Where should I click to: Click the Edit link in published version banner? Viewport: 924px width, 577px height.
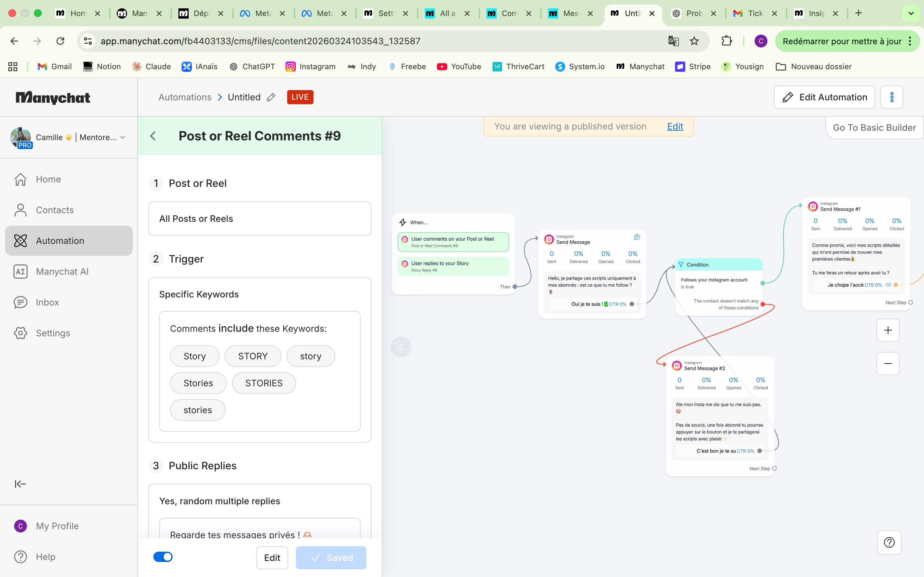pyautogui.click(x=675, y=126)
